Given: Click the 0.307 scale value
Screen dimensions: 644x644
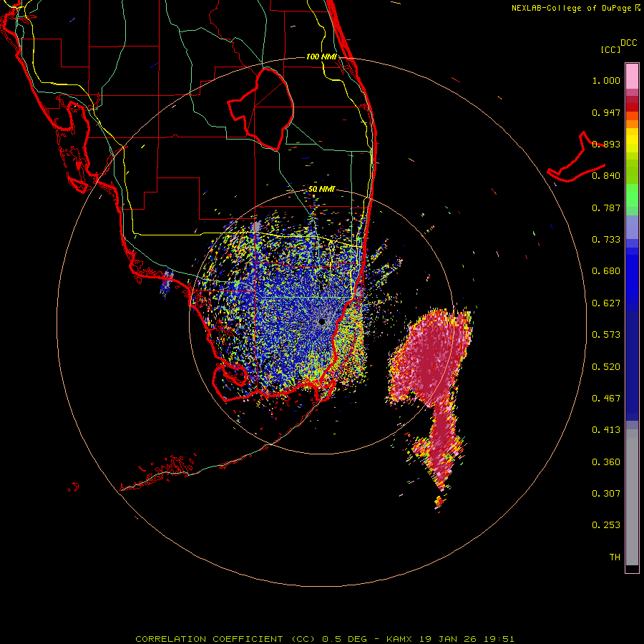Looking at the screenshot, I should 606,494.
